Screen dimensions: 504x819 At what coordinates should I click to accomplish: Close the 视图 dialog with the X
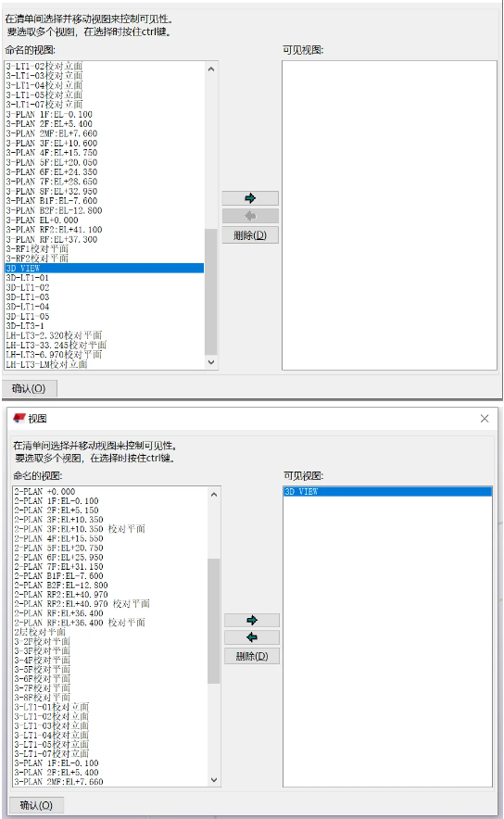(x=485, y=419)
